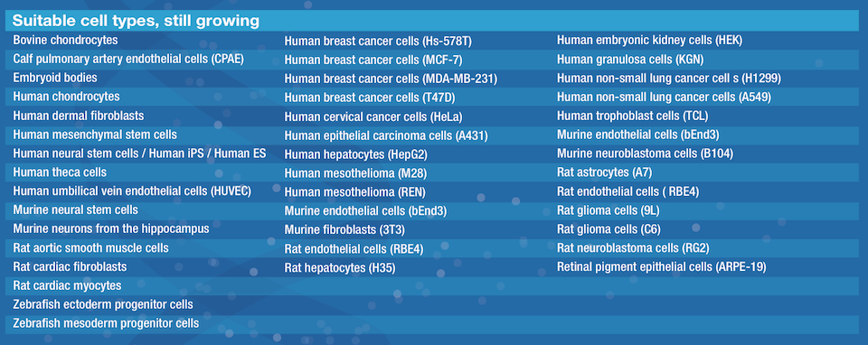This screenshot has height=345, width=868.
Task: Click Human embryonic kidney cells (HEK)
Action: pyautogui.click(x=649, y=41)
